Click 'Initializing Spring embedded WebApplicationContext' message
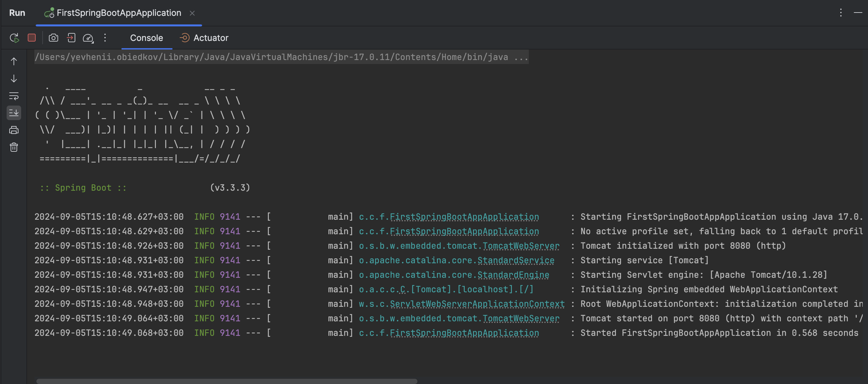The height and width of the screenshot is (384, 868). (x=709, y=289)
